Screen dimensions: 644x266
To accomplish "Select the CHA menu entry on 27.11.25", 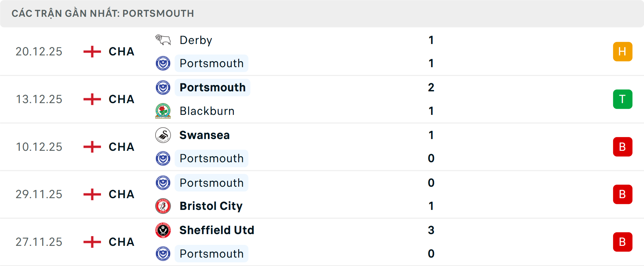I will point(121,242).
